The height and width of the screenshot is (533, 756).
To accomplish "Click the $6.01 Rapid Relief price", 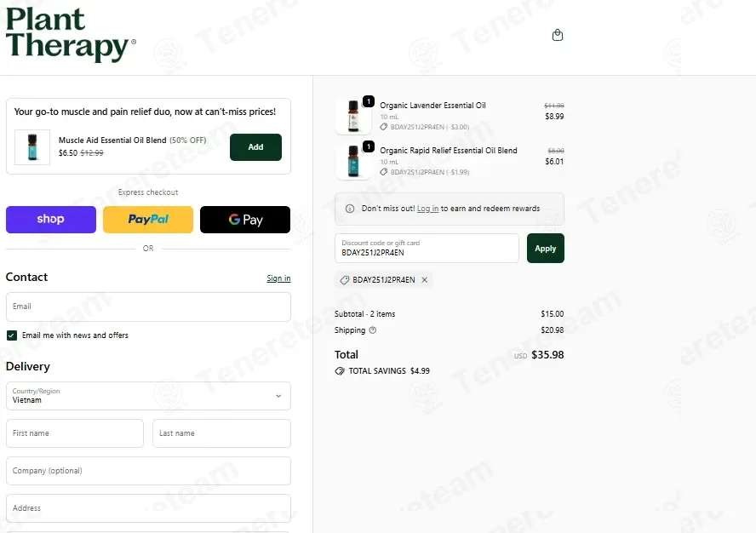I will [554, 162].
